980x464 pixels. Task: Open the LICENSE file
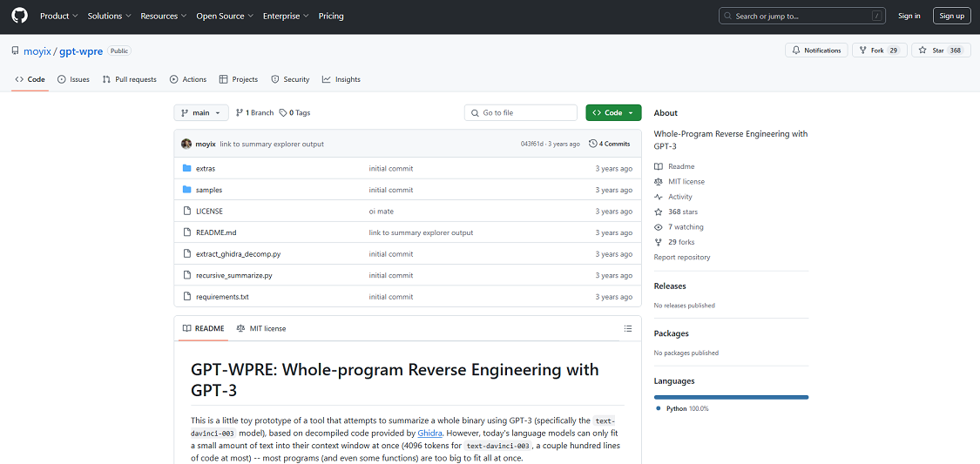[x=209, y=211]
